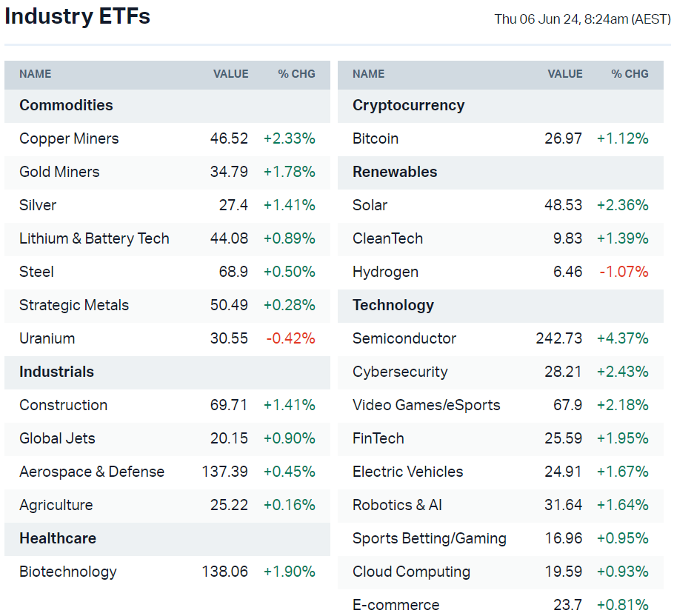This screenshot has width=674, height=616.
Task: Sort left table by VALUE header
Action: (230, 74)
